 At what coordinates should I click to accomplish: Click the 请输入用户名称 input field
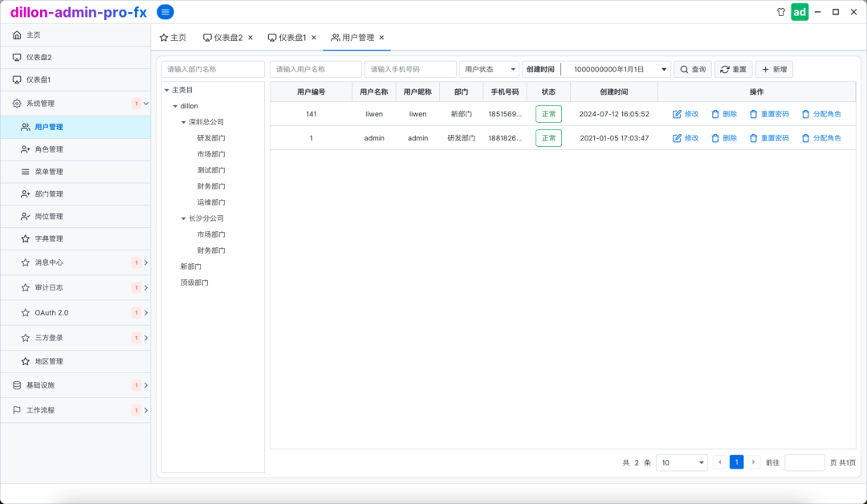[315, 70]
